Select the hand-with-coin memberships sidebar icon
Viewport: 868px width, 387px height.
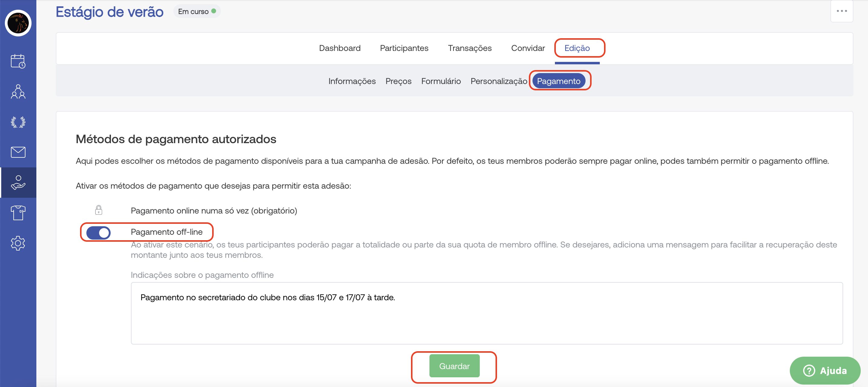tap(18, 182)
